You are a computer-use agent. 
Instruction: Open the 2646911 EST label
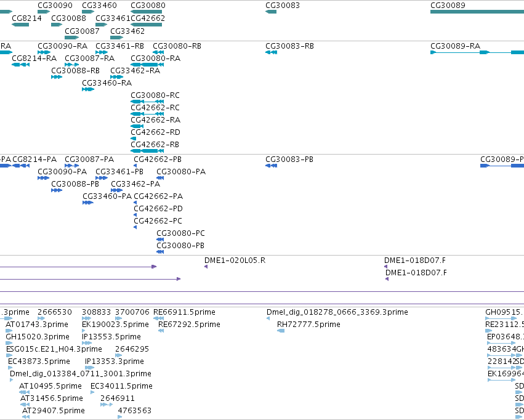pyautogui.click(x=117, y=398)
